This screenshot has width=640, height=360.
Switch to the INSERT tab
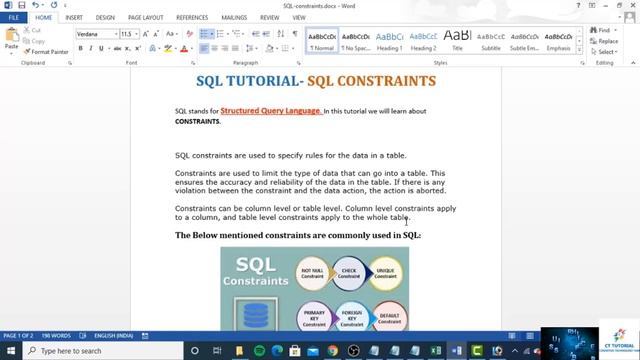(74, 18)
